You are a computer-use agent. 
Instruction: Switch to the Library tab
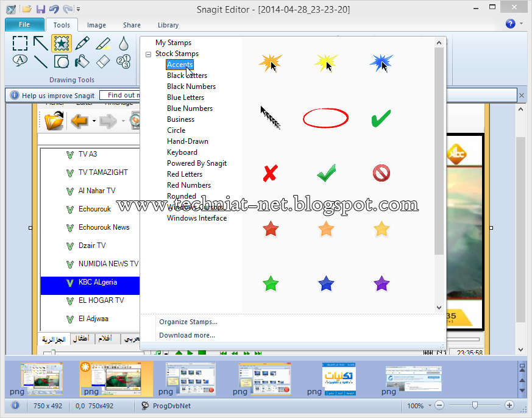[x=168, y=25]
